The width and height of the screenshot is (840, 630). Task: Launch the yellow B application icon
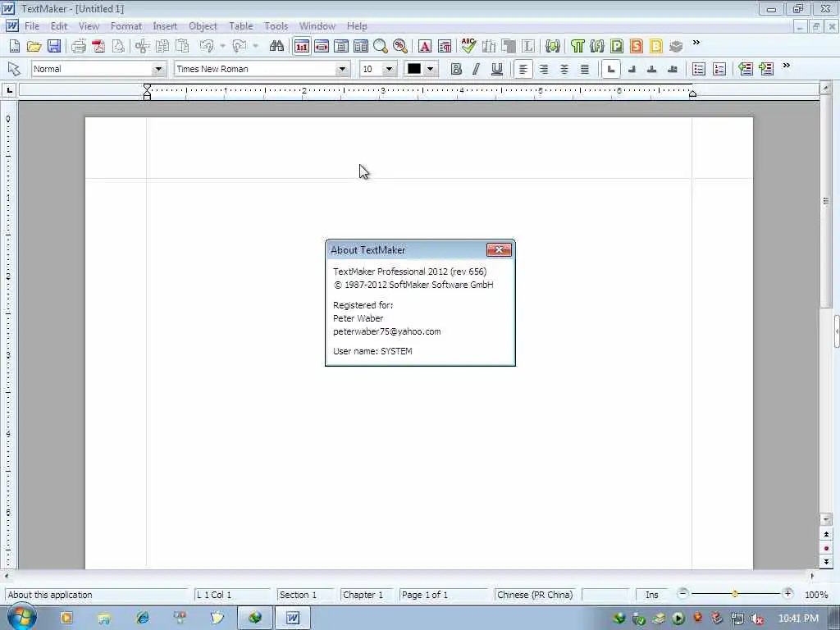click(655, 47)
